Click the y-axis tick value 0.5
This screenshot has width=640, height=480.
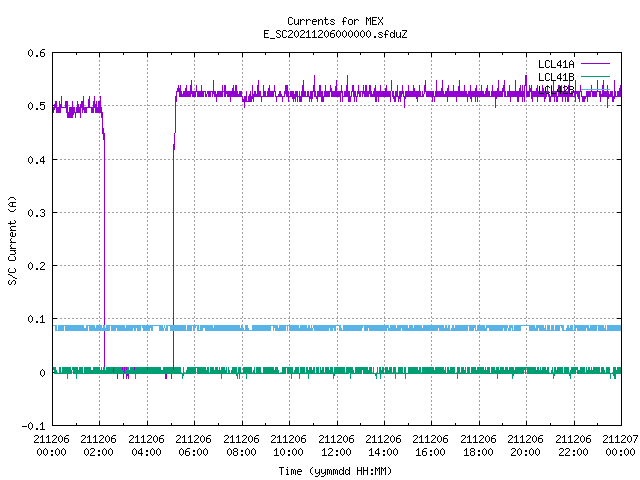36,106
